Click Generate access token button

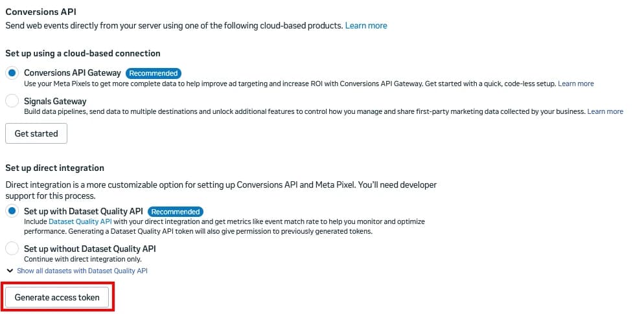click(57, 297)
